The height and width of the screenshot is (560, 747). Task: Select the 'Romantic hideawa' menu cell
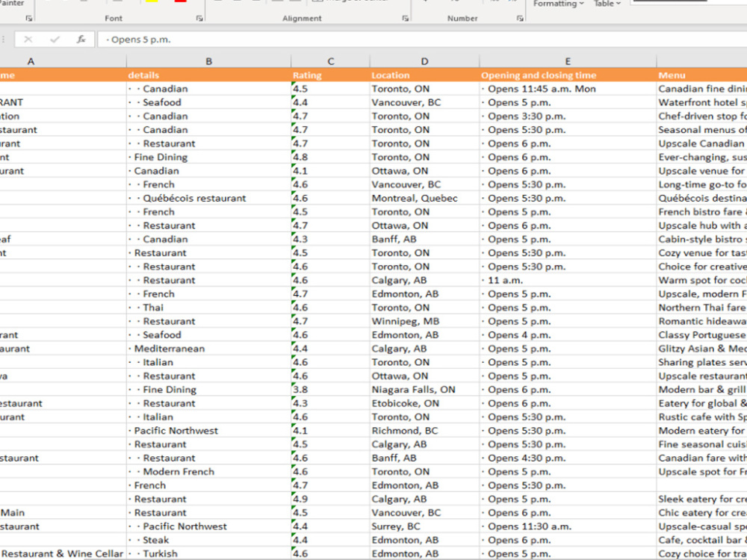click(701, 321)
